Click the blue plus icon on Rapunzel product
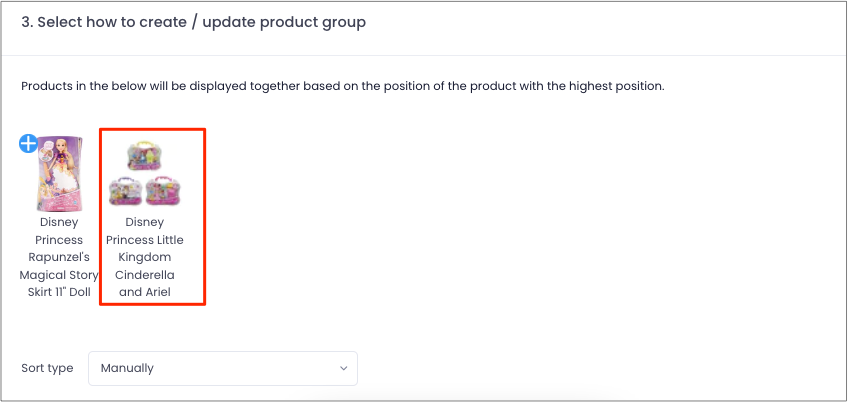 point(28,144)
